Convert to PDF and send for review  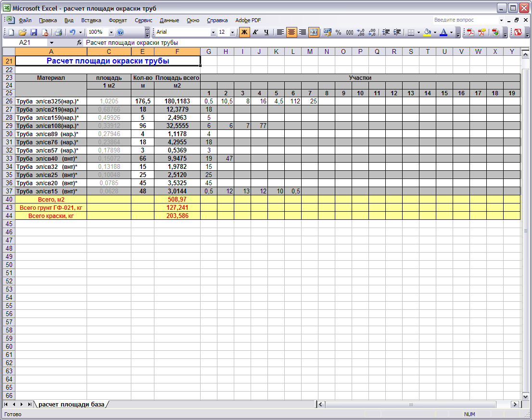point(496,32)
